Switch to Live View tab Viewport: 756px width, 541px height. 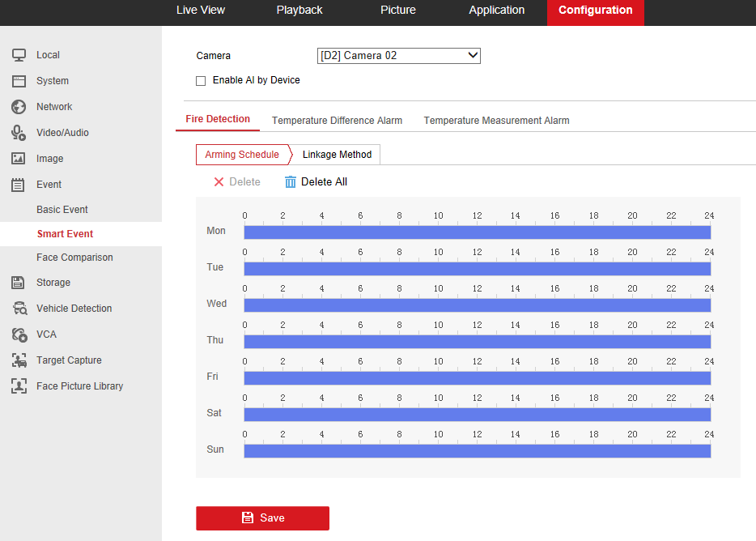click(x=201, y=11)
